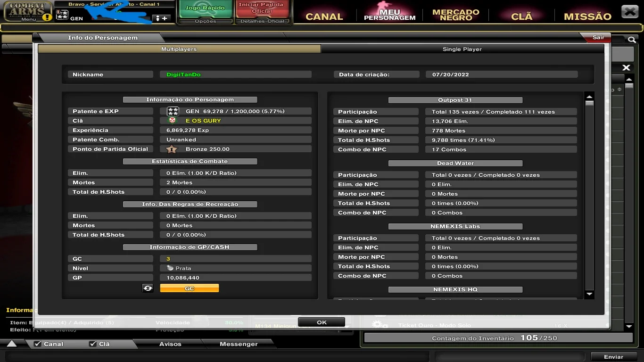Open the Combat Arms Menu logo button
The image size is (644, 362).
pos(27,11)
